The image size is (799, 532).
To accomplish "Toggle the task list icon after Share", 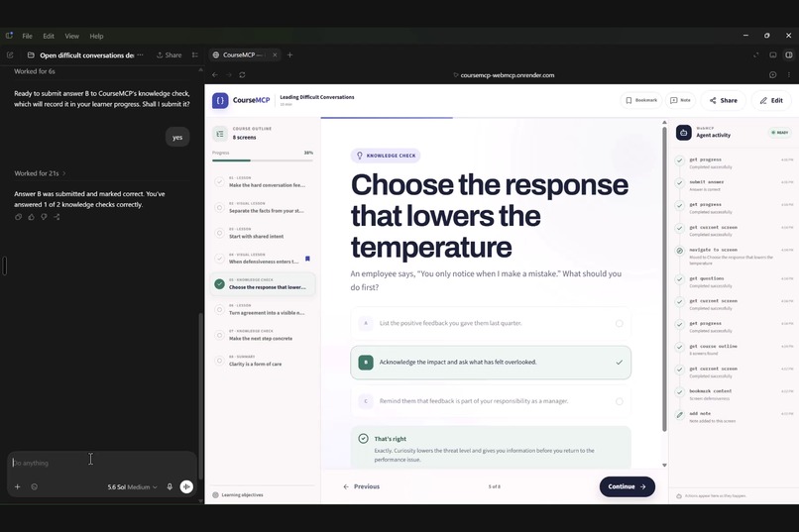I will [194, 54].
